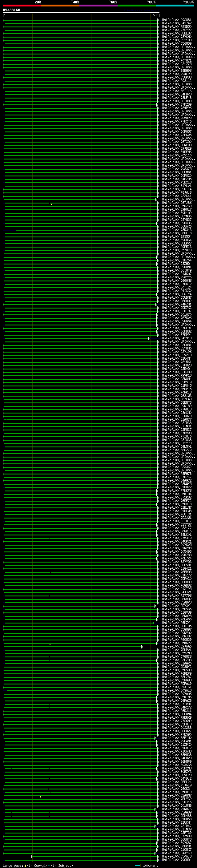This screenshot has height=868, width=197.
Task: Select the UniRef100_C1P845 label
Action: click(176, 386)
